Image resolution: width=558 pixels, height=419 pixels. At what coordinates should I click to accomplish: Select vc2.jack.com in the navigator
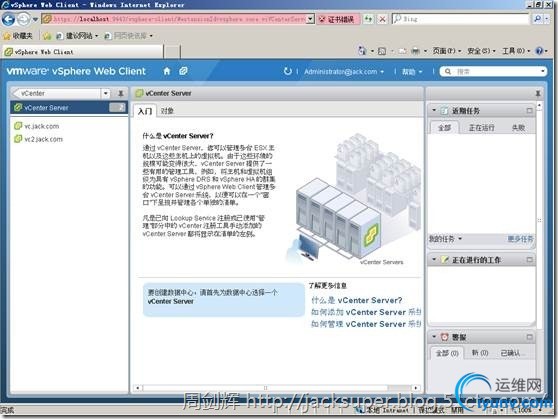pos(38,139)
